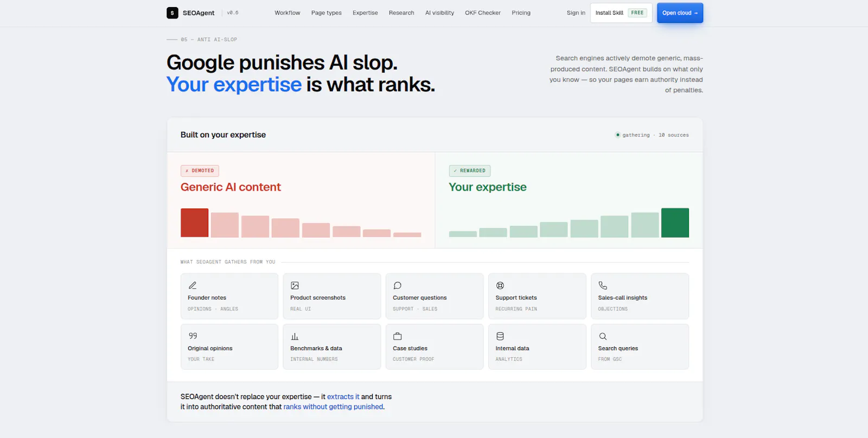Click the Install Skill FREE button
The height and width of the screenshot is (438, 868).
click(x=621, y=13)
